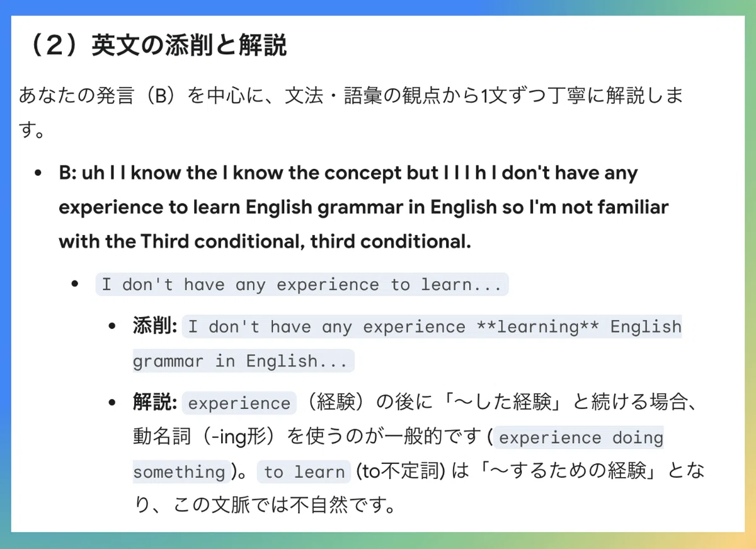Select the bold line beginning 'B: uh I I know'
The width and height of the screenshot is (756, 549).
point(348,173)
